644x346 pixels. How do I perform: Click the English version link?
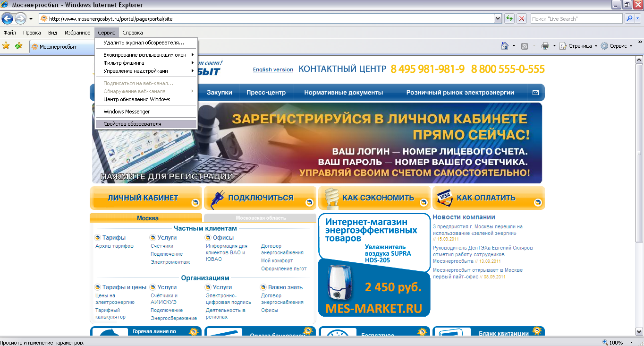click(273, 69)
